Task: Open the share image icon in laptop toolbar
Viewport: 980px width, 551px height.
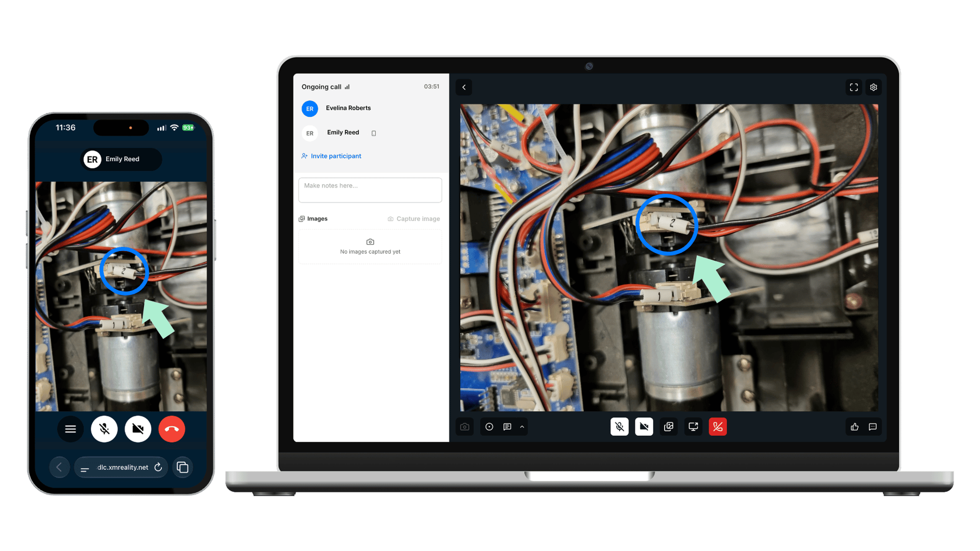Action: coord(669,427)
